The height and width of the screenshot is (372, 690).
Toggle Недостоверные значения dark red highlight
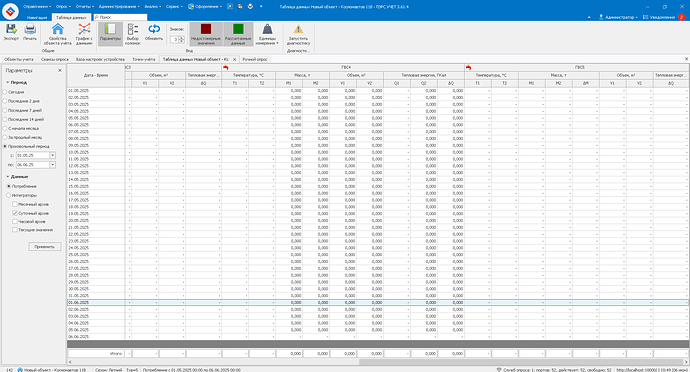[x=206, y=34]
